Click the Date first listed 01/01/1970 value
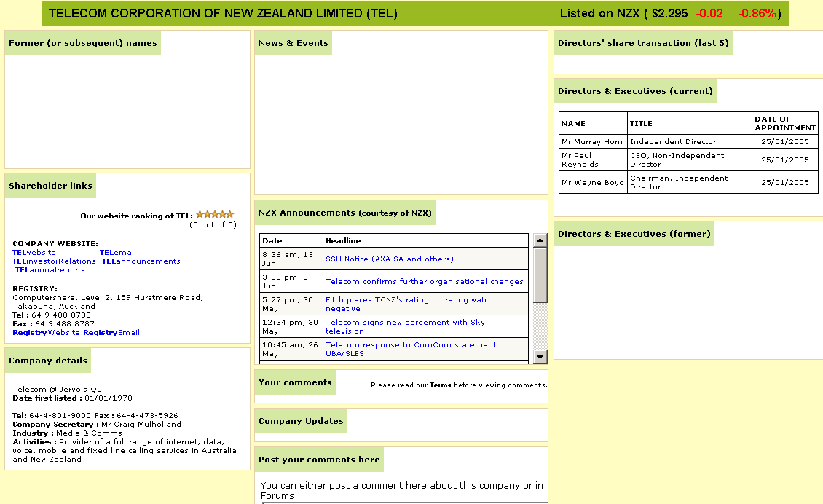 109,398
